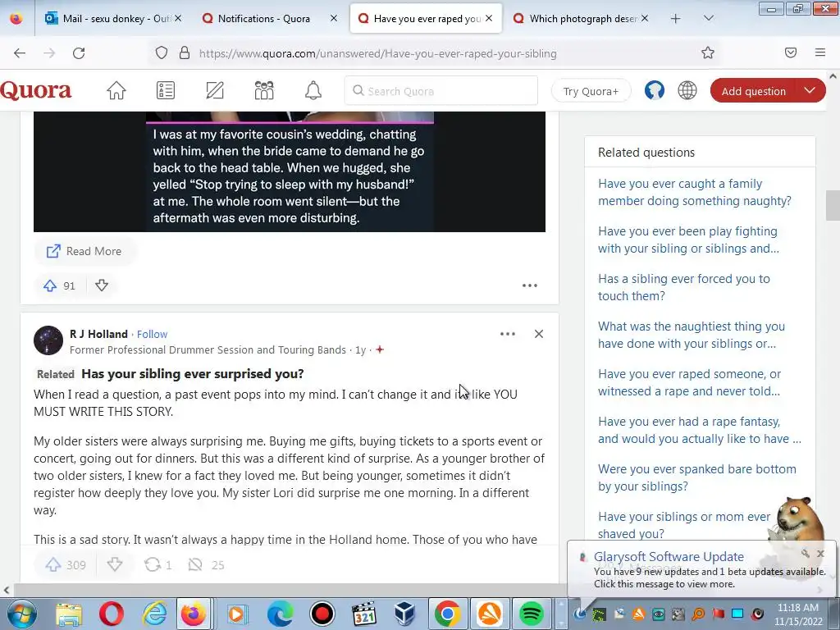Viewport: 840px width, 630px height.
Task: Dismiss R J Holland's answer with X
Action: click(x=539, y=334)
